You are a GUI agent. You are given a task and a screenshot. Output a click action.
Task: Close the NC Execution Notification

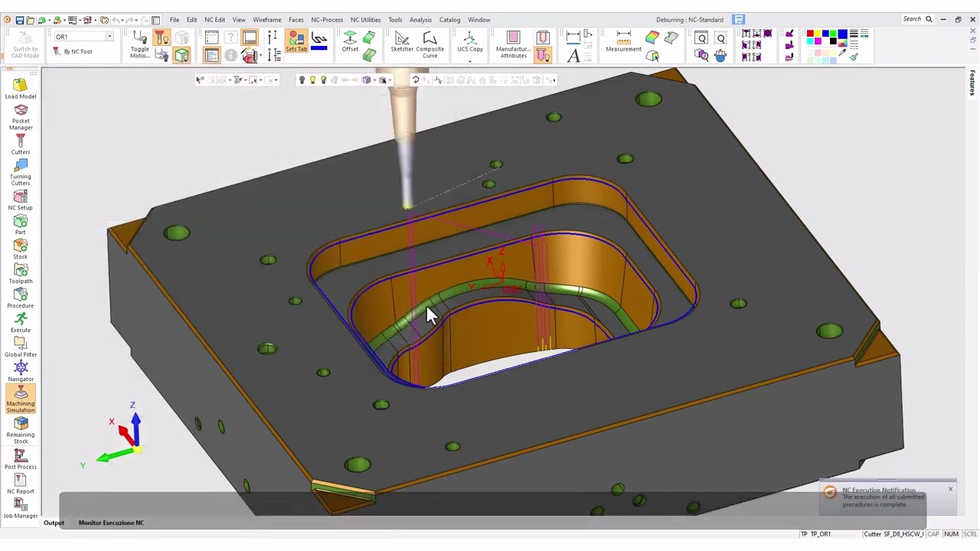(950, 489)
